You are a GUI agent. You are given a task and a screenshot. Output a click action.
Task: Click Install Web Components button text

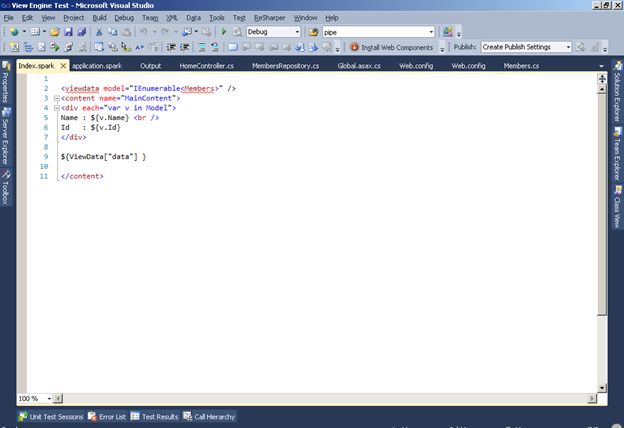[397, 47]
